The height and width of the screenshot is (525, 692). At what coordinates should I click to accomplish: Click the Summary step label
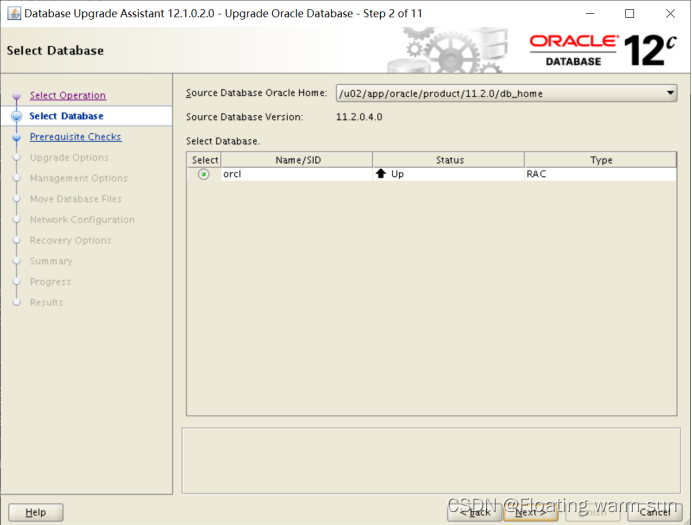click(x=51, y=261)
